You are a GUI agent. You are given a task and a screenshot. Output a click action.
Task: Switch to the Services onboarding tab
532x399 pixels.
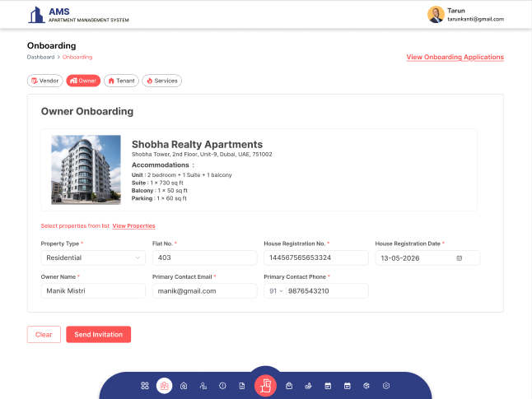162,81
